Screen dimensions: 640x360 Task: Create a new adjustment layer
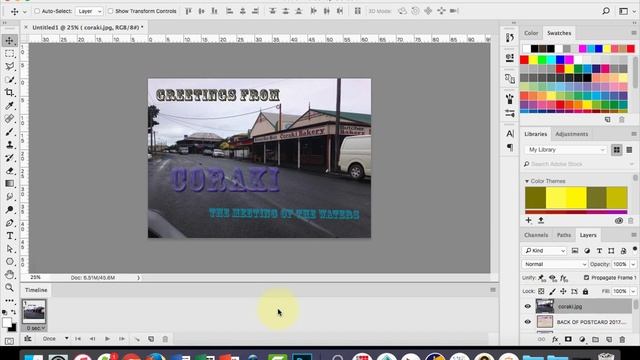[x=582, y=339]
